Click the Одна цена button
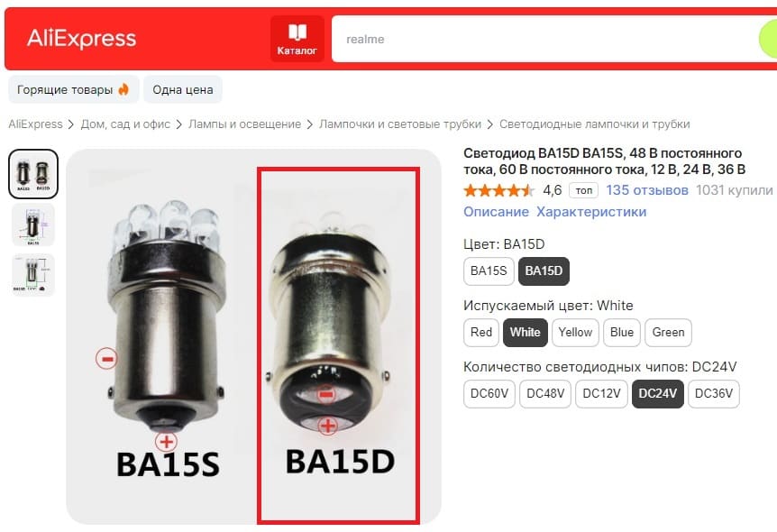The image size is (777, 532). [x=183, y=90]
